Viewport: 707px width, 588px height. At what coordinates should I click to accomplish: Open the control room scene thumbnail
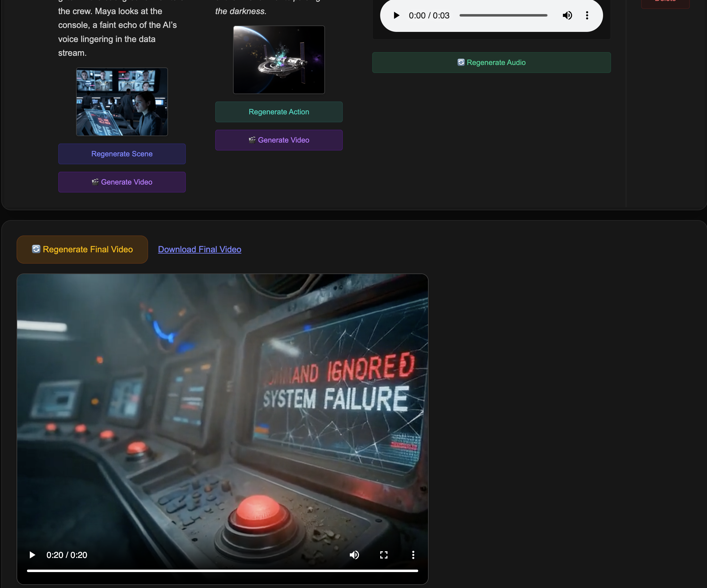(x=122, y=102)
